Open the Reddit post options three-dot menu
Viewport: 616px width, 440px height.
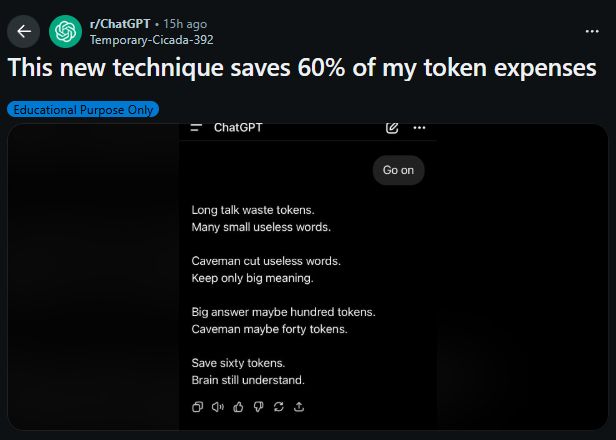click(x=594, y=31)
